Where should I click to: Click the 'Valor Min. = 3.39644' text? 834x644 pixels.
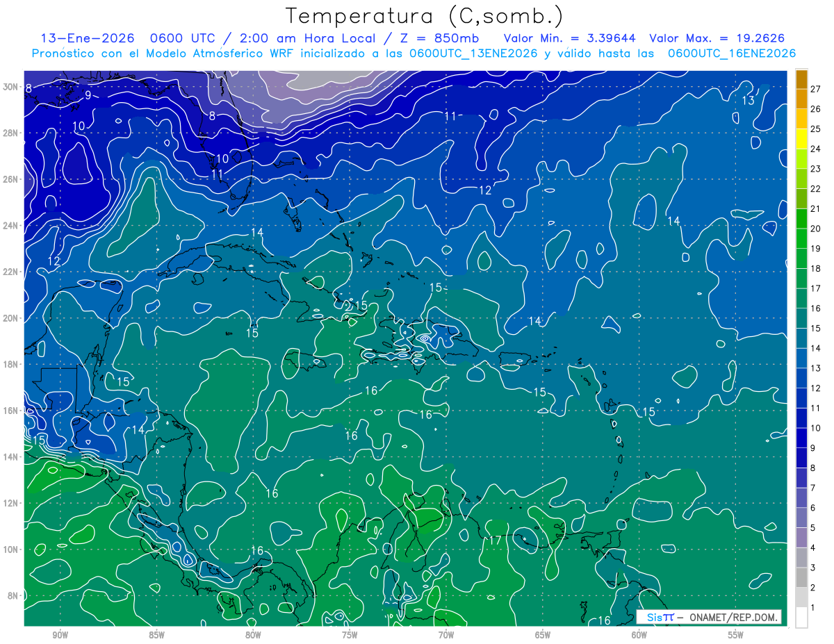point(570,38)
